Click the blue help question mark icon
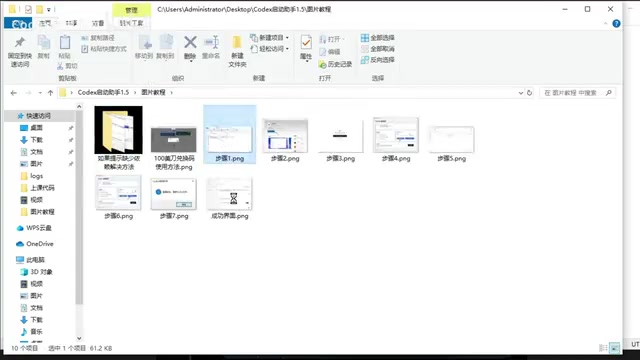This screenshot has height=360, width=640. (616, 24)
